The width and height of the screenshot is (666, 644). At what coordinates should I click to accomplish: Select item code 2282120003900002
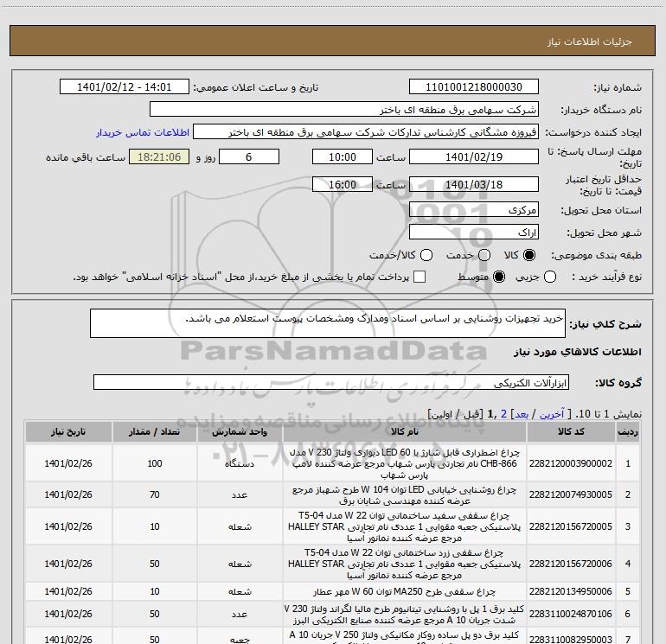point(571,463)
